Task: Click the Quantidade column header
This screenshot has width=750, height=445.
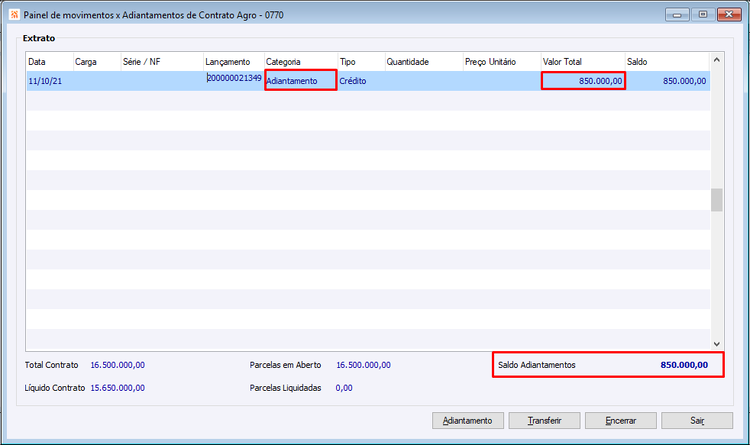Action: point(424,62)
